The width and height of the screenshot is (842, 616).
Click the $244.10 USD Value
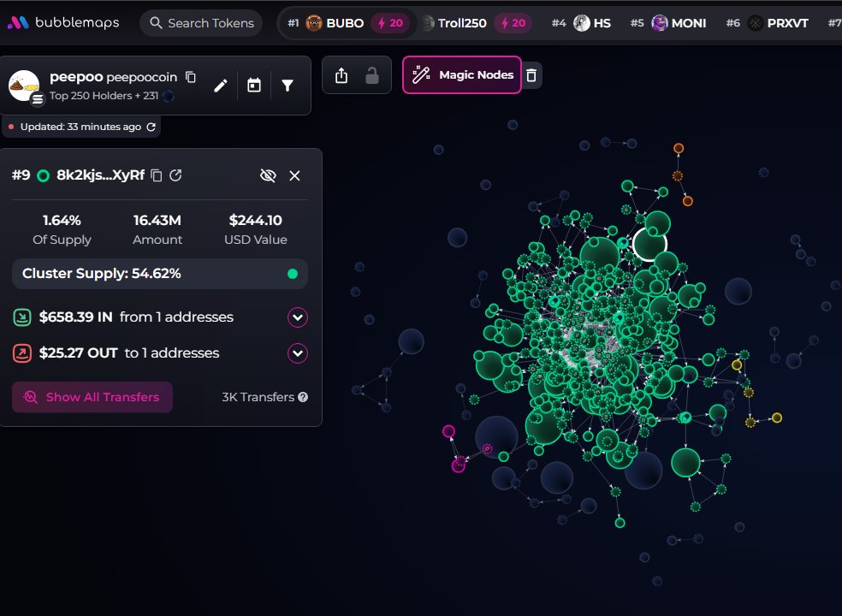tap(256, 220)
